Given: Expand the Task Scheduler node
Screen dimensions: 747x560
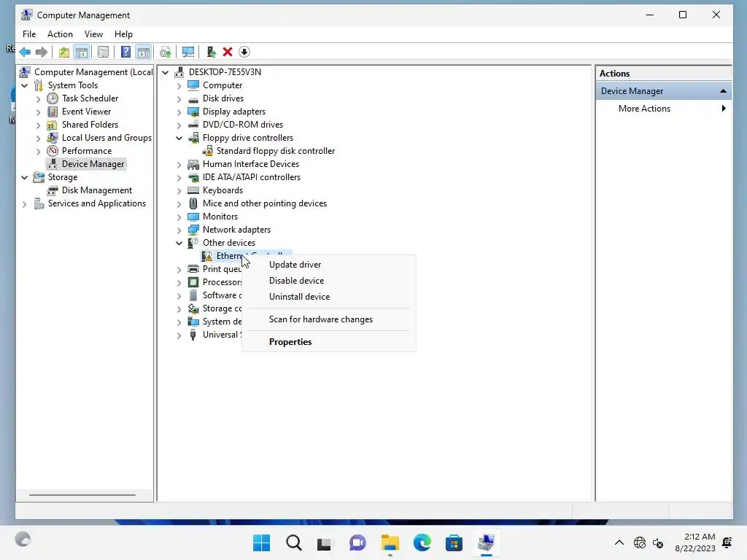Looking at the screenshot, I should [39, 99].
